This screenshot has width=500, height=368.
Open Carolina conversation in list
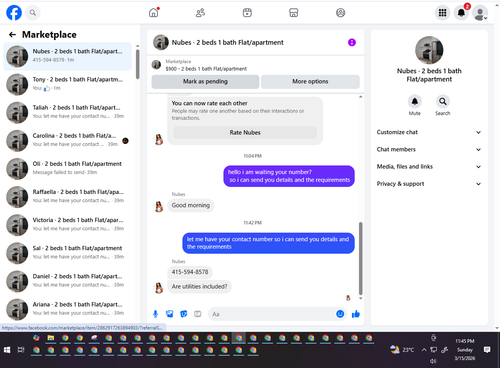67,140
